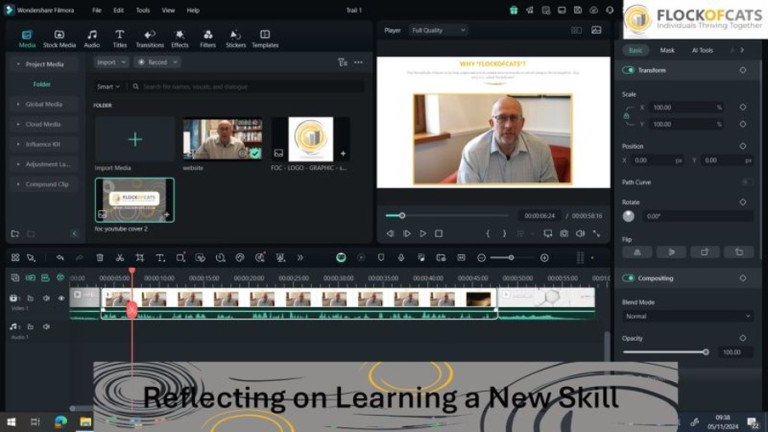Viewport: 768px width, 432px height.
Task: Open the Full Quality dropdown in player
Action: click(438, 30)
